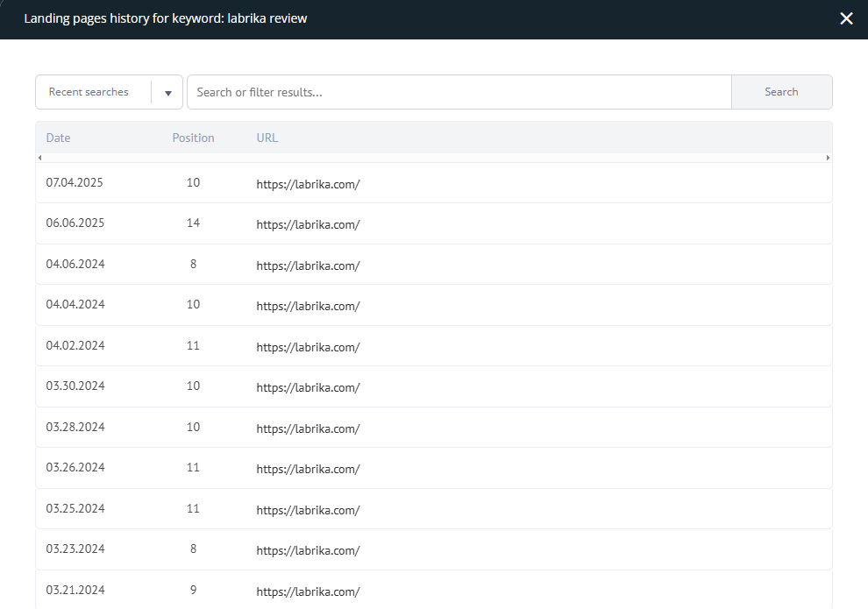
Task: Open the Recent searches dropdown
Action: pyautogui.click(x=109, y=92)
